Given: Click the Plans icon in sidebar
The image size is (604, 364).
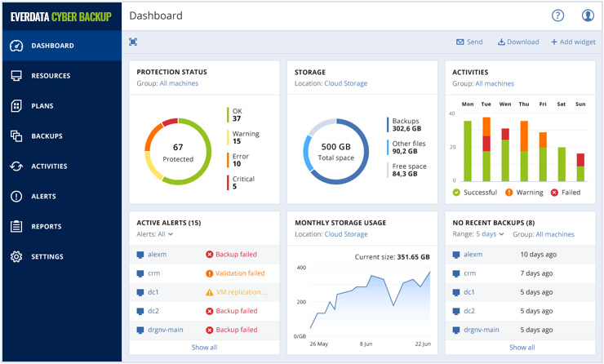Looking at the screenshot, I should [16, 106].
